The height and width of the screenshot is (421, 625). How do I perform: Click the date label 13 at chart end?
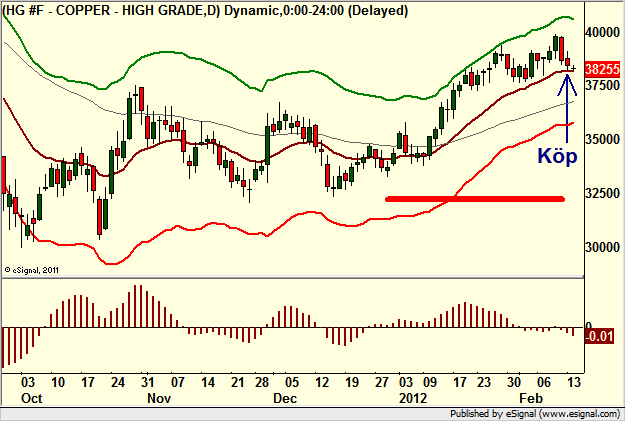pos(574,382)
